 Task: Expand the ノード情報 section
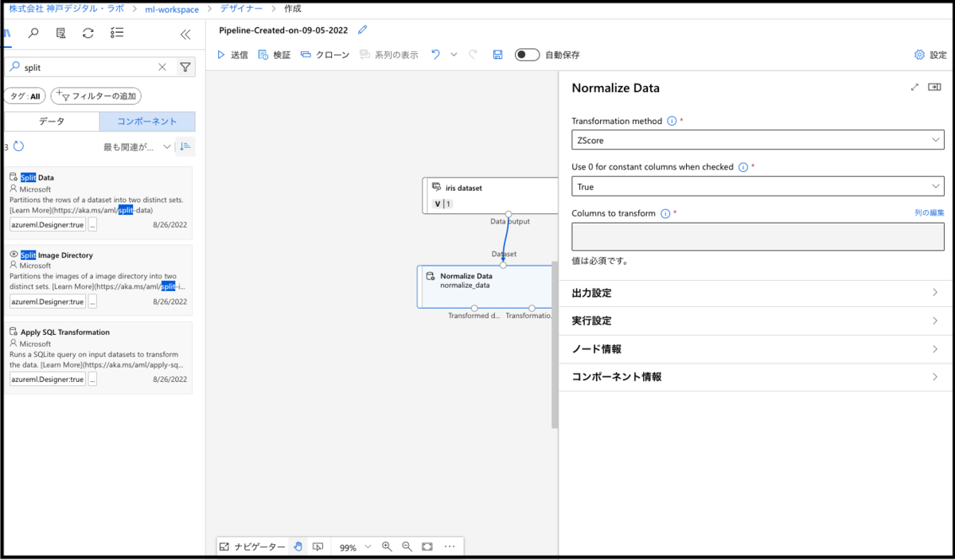[755, 348]
